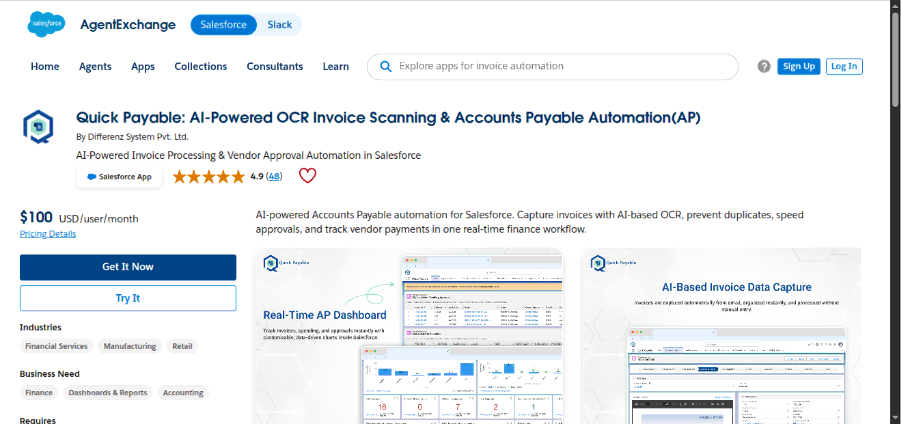901x424 pixels.
Task: Select the Accounting business need tag
Action: click(183, 393)
